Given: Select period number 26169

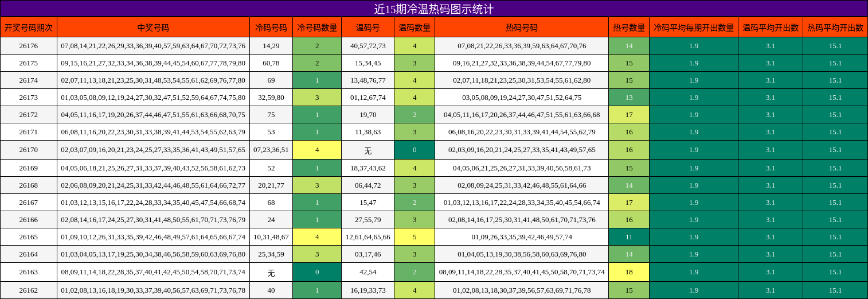Looking at the screenshot, I should (x=29, y=168).
